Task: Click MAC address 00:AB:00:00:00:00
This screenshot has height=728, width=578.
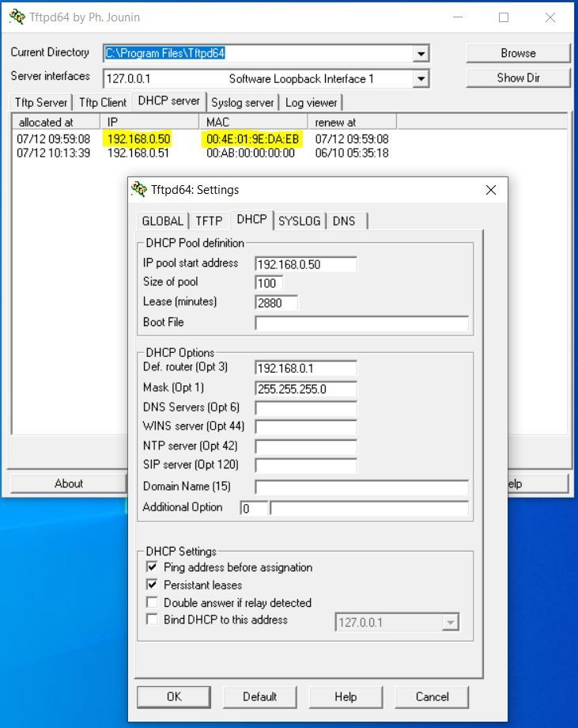Action: tap(251, 153)
